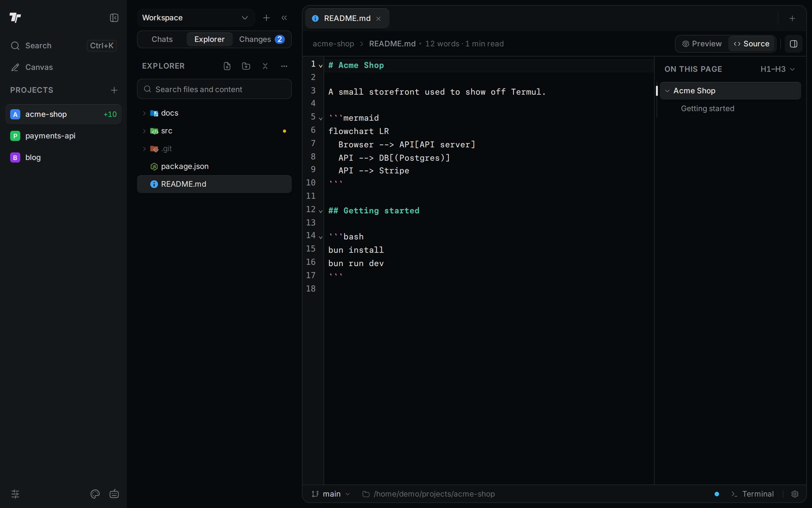Close the README.md tab
The width and height of the screenshot is (812, 508).
(x=378, y=19)
